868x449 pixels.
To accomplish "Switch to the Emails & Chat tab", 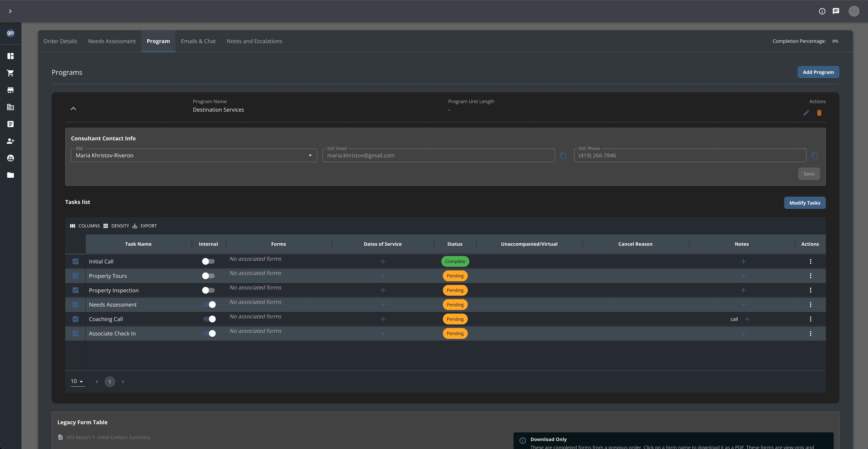I will click(198, 41).
